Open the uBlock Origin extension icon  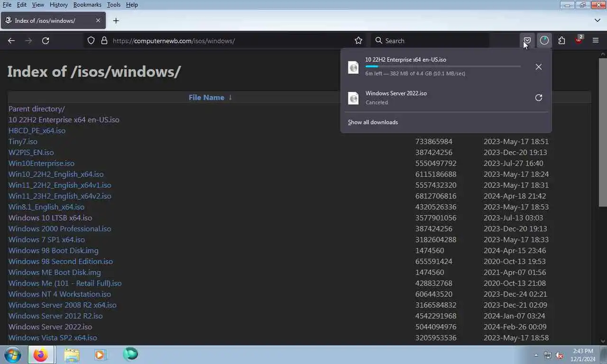[579, 40]
